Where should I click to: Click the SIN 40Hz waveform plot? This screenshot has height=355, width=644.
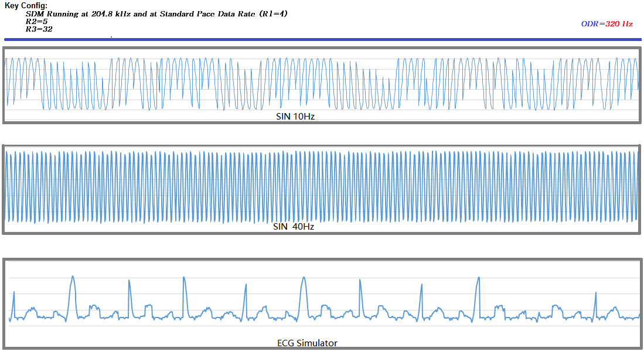(322, 189)
